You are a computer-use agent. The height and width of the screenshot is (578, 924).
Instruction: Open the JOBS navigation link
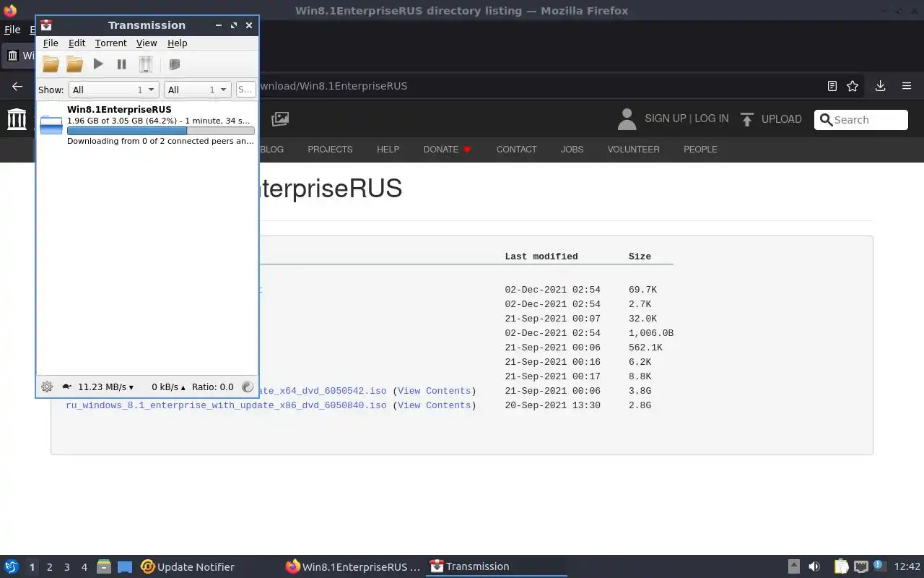572,150
